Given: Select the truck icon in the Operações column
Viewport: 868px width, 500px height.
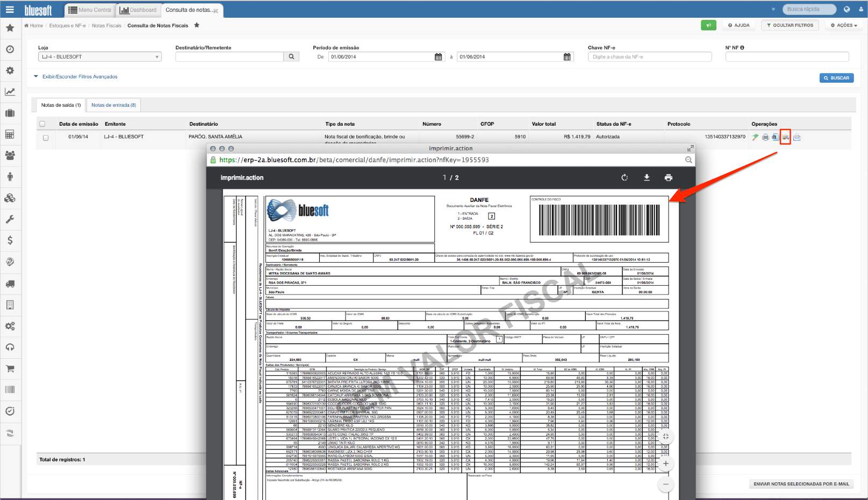Looking at the screenshot, I should [x=785, y=137].
